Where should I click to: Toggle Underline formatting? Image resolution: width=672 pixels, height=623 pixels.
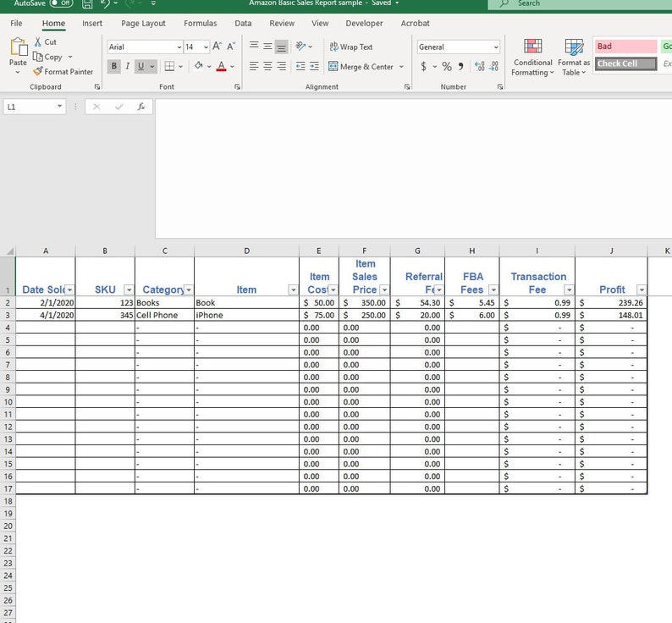point(140,66)
